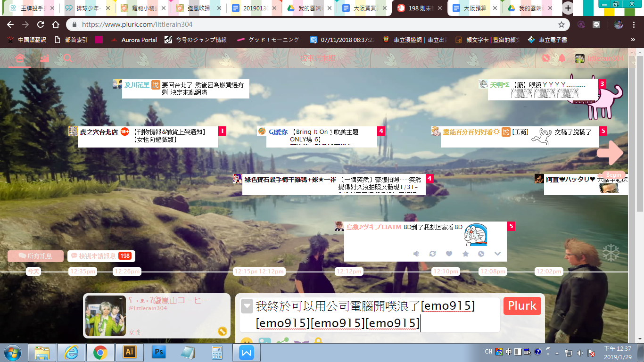Viewport: 644px width, 362px height.
Task: Open 阿直❤ハッタリ❤ plurk
Action: point(586,184)
